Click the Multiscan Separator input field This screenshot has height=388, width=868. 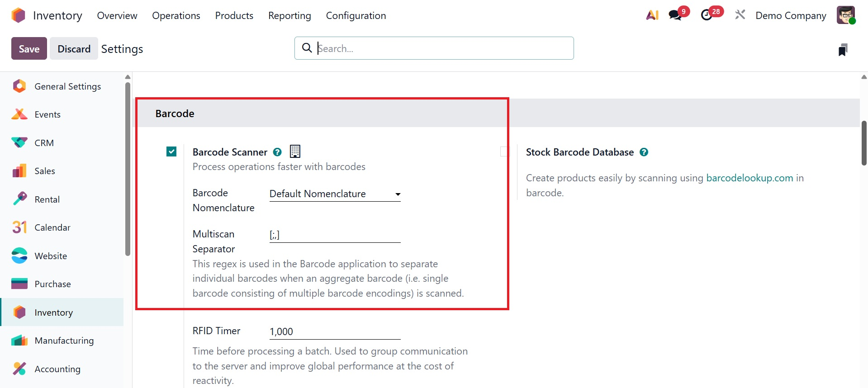point(335,235)
